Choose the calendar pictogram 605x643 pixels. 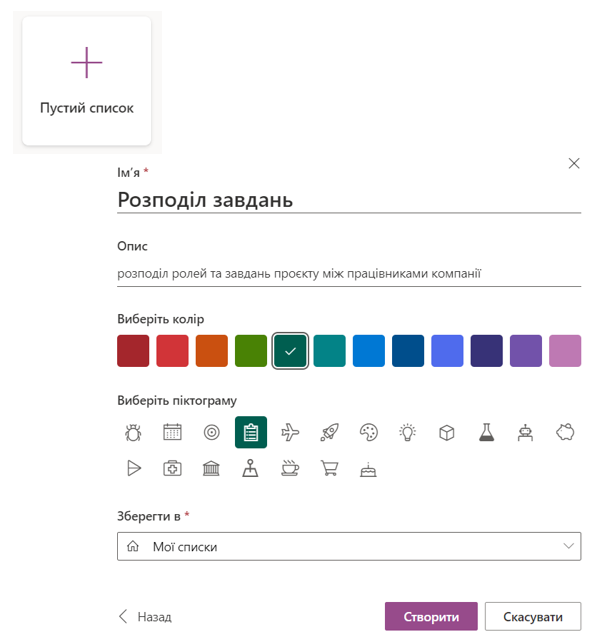point(172,432)
